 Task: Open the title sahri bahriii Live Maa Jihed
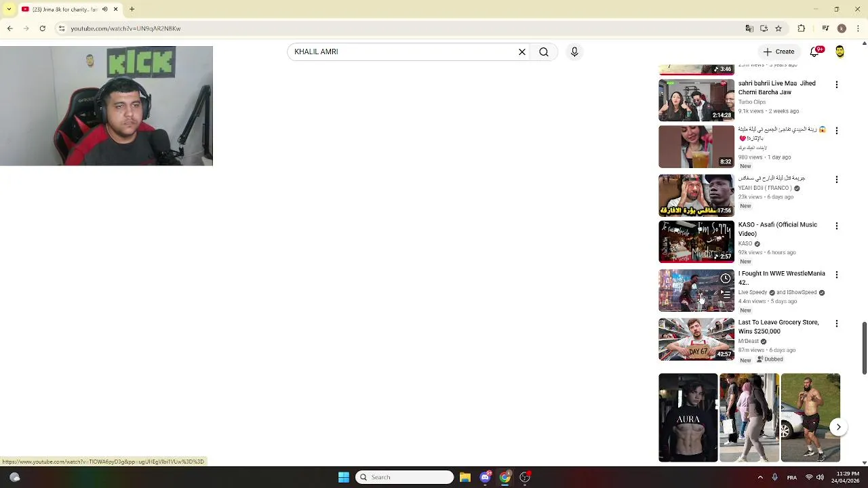point(777,87)
